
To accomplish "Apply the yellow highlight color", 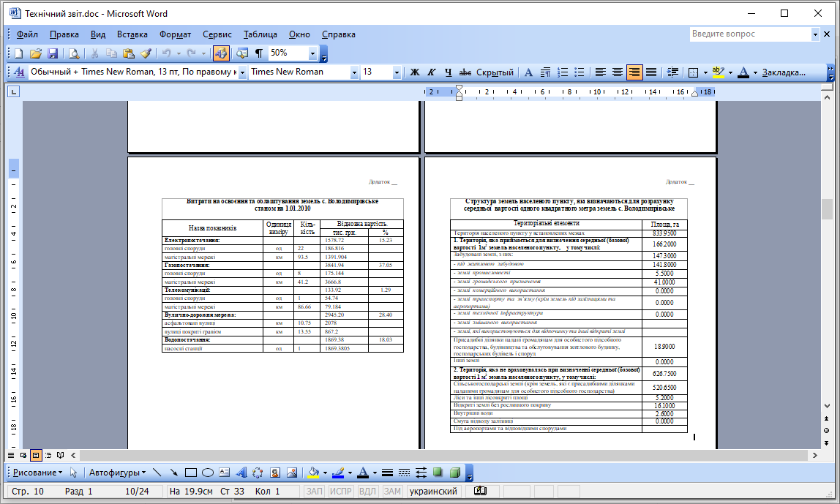I will point(719,72).
